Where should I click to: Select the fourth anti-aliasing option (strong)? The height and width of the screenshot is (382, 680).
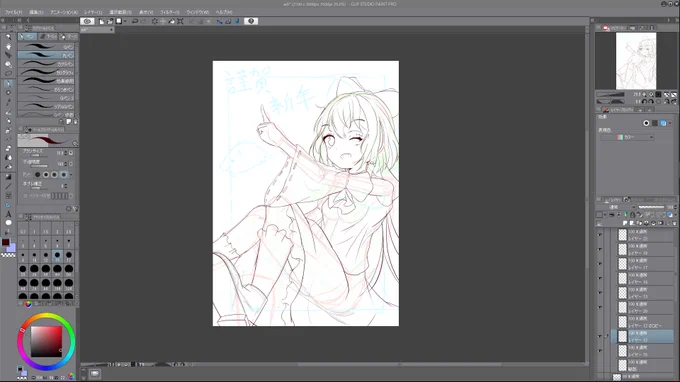tap(64, 174)
